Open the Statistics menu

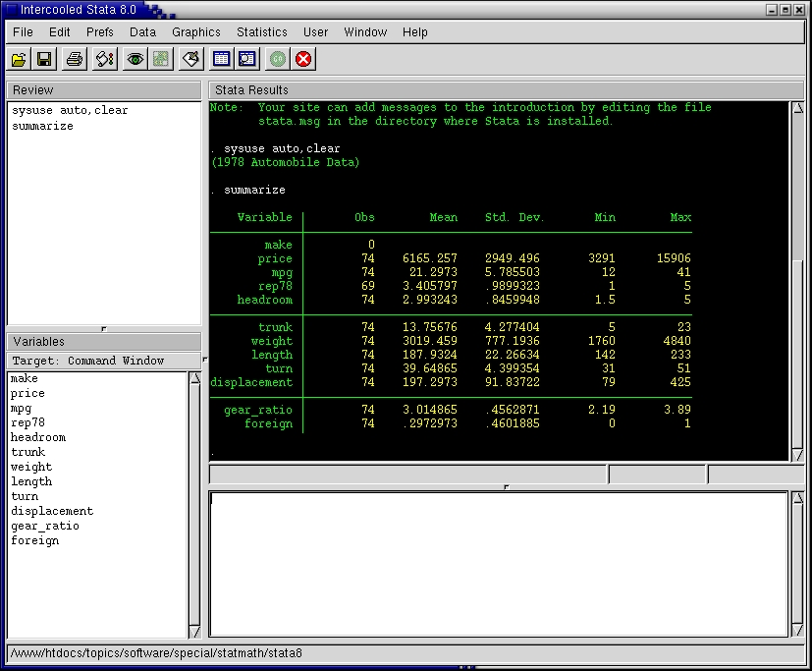coord(262,32)
